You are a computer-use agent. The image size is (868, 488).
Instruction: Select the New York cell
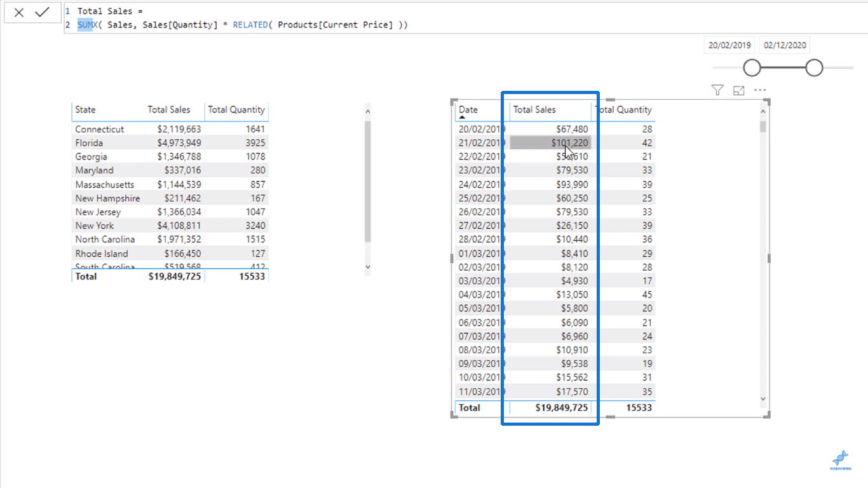tap(93, 226)
